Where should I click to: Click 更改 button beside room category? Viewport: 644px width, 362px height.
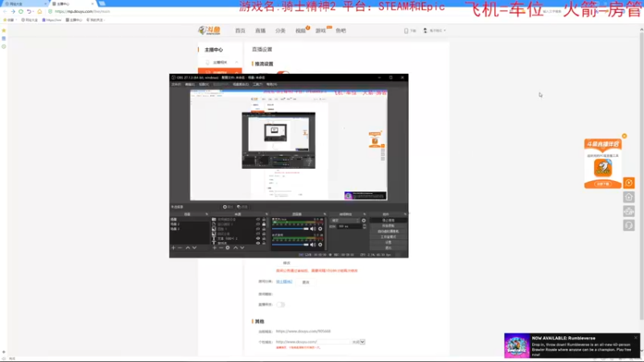(x=306, y=282)
